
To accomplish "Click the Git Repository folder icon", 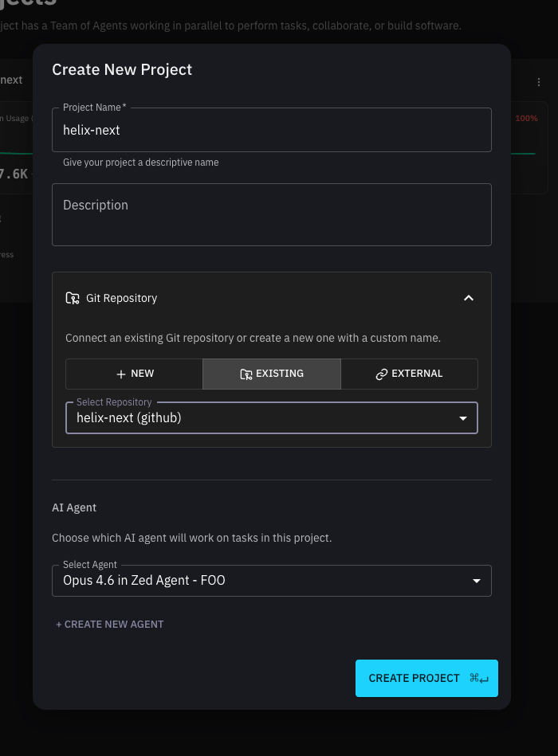I will click(x=73, y=298).
